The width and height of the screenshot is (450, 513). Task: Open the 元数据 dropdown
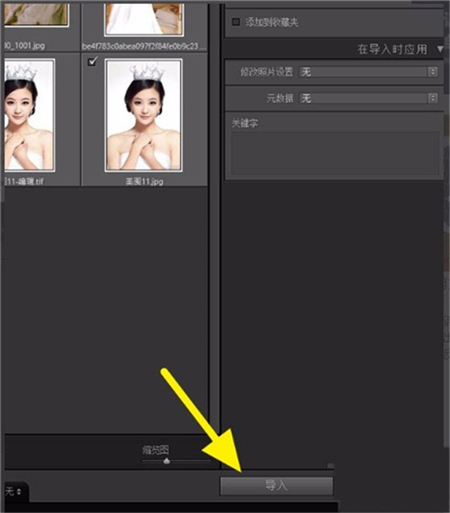coord(368,98)
